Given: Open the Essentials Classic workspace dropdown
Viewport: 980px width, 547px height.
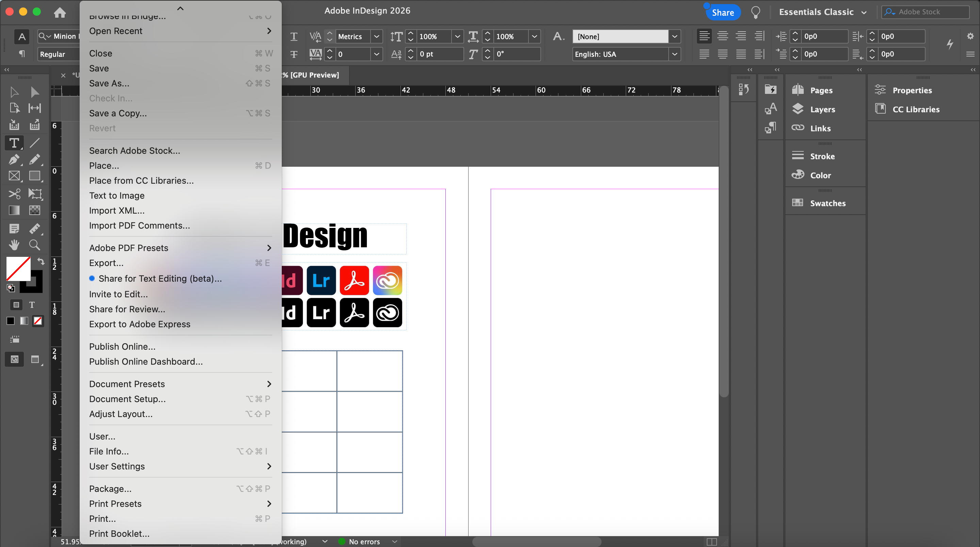Looking at the screenshot, I should point(822,12).
